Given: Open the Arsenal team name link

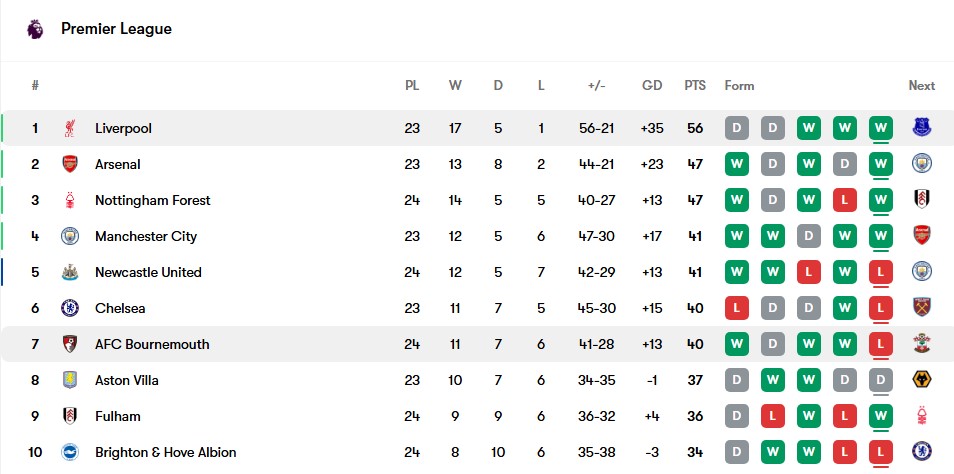Looking at the screenshot, I should [117, 164].
